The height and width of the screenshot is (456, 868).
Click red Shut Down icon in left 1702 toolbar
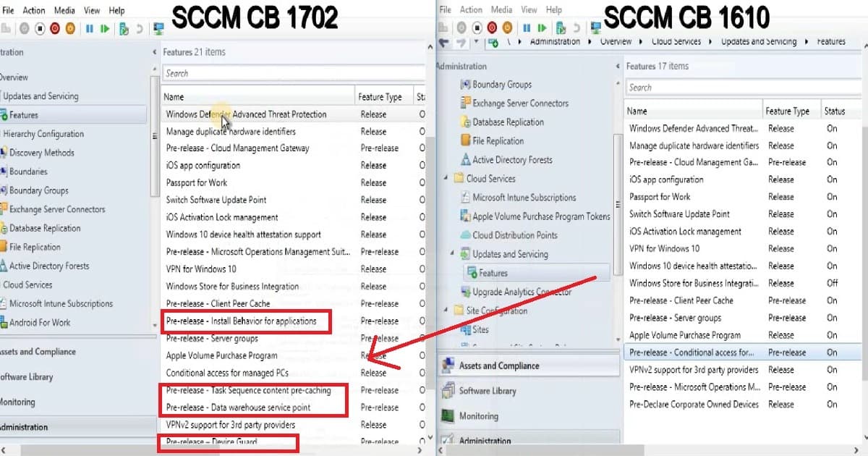click(55, 28)
